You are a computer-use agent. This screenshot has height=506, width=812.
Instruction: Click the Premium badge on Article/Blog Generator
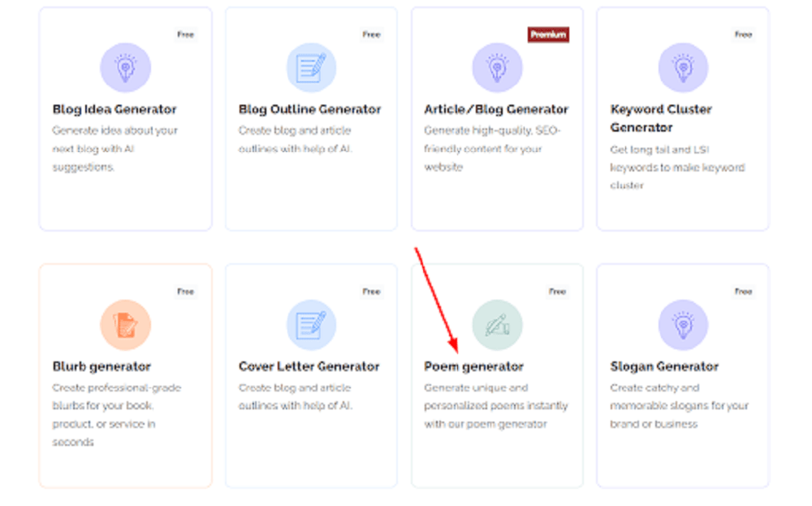pyautogui.click(x=548, y=35)
